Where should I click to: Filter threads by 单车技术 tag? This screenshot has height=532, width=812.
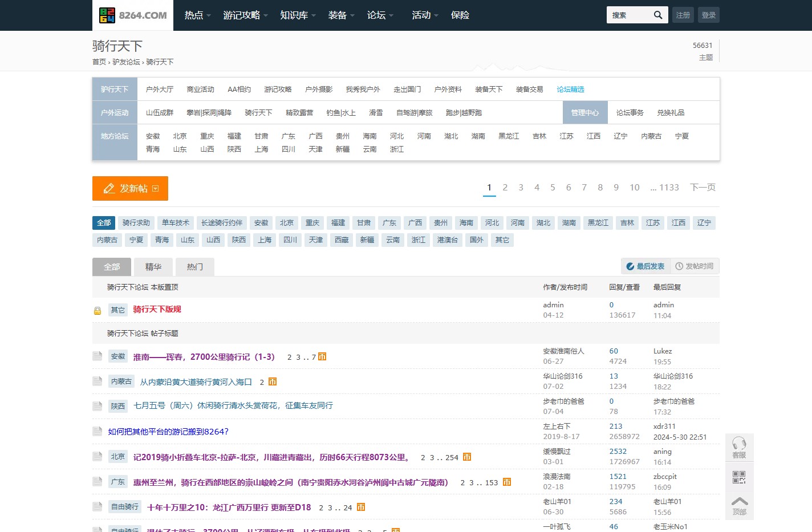coord(176,223)
